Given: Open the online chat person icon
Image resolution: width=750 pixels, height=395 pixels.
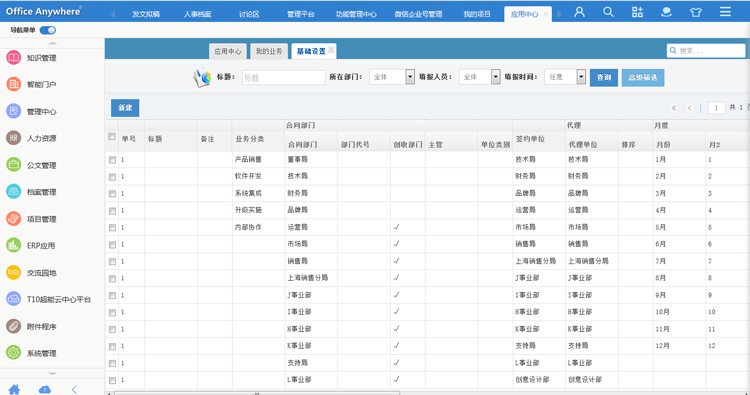Looking at the screenshot, I should tap(666, 12).
